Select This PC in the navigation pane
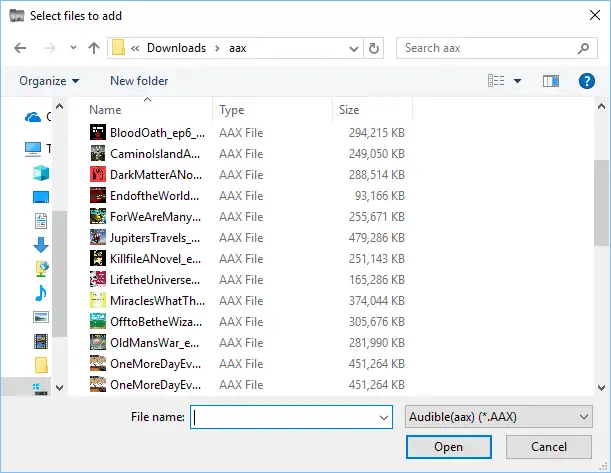This screenshot has width=611, height=473. [x=33, y=149]
